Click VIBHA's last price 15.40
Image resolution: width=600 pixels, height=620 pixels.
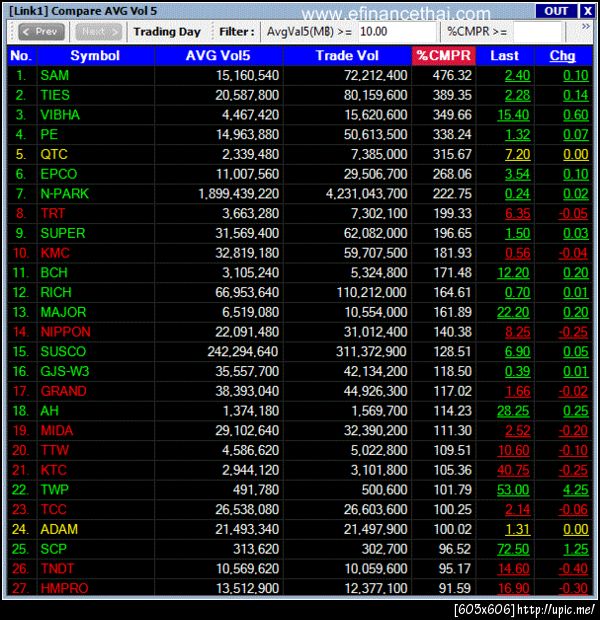(513, 115)
